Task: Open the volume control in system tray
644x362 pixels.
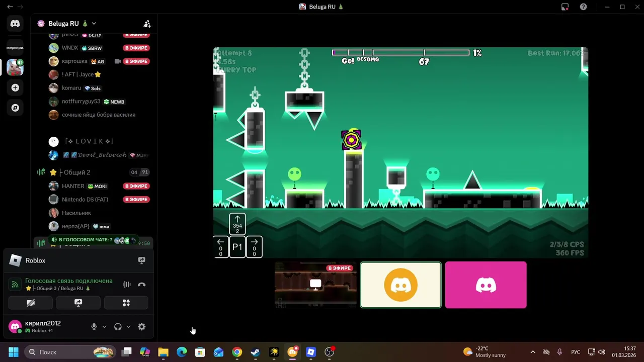Action: click(x=602, y=352)
